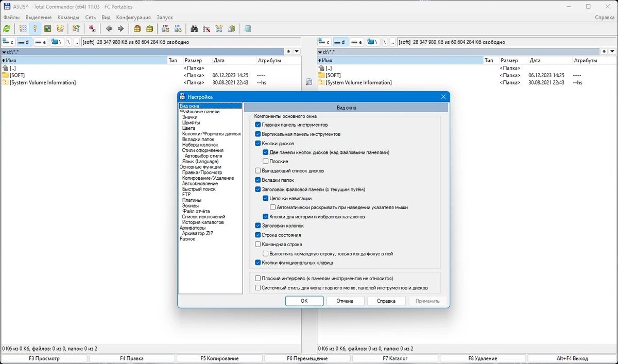
Task: Uncheck the 'Цепочки навигации' checkbox
Action: 266,198
